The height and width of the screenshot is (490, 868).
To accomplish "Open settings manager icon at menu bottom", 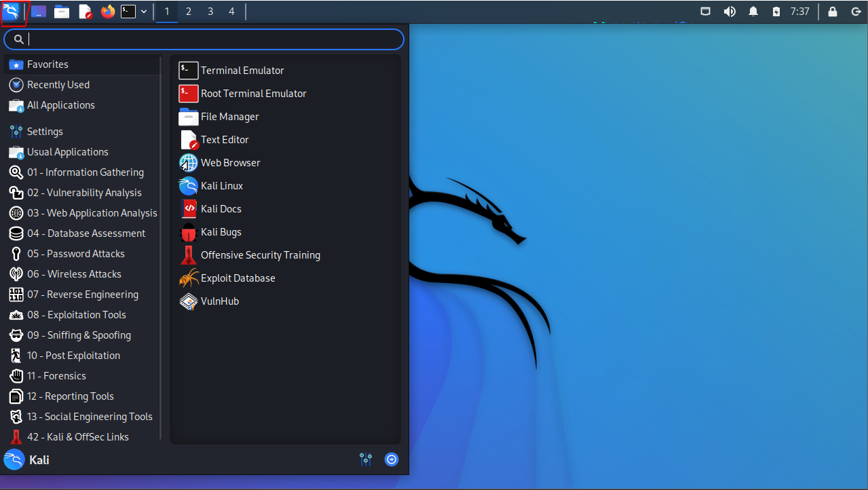I will (366, 459).
